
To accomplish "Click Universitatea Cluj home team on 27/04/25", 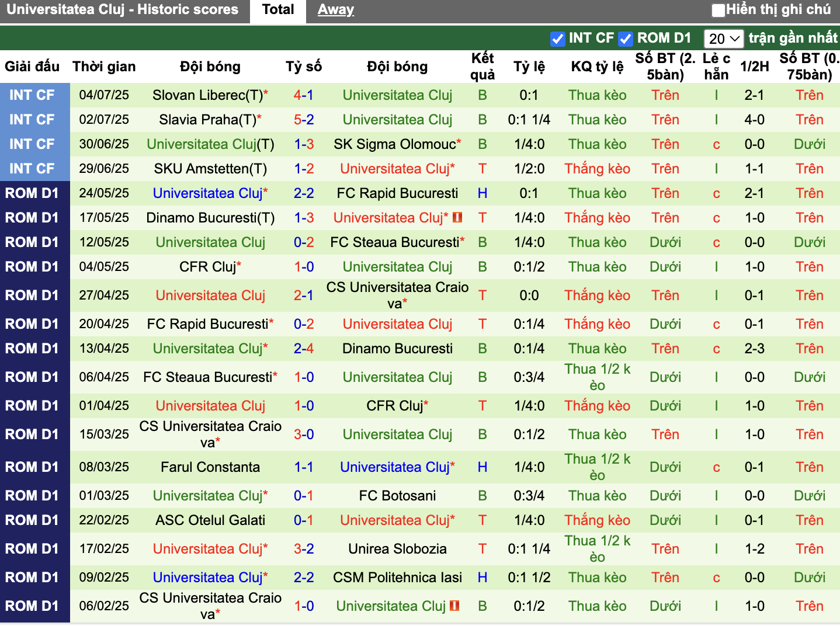I will [x=210, y=295].
